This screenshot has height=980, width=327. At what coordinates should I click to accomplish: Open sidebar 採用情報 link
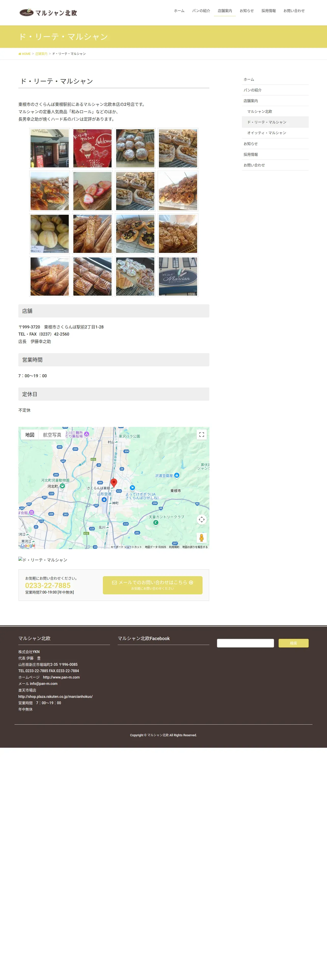[x=275, y=154]
